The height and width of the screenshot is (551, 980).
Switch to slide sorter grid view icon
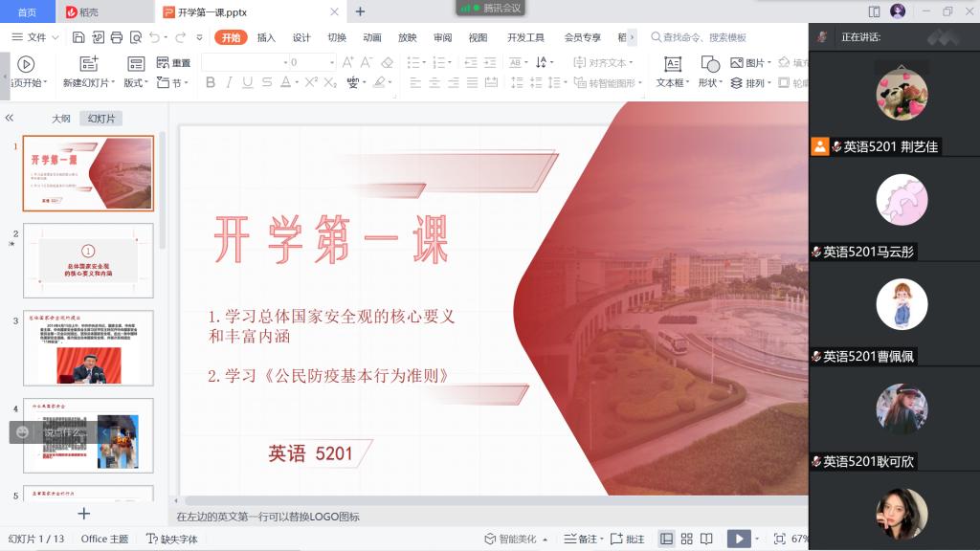coord(686,539)
